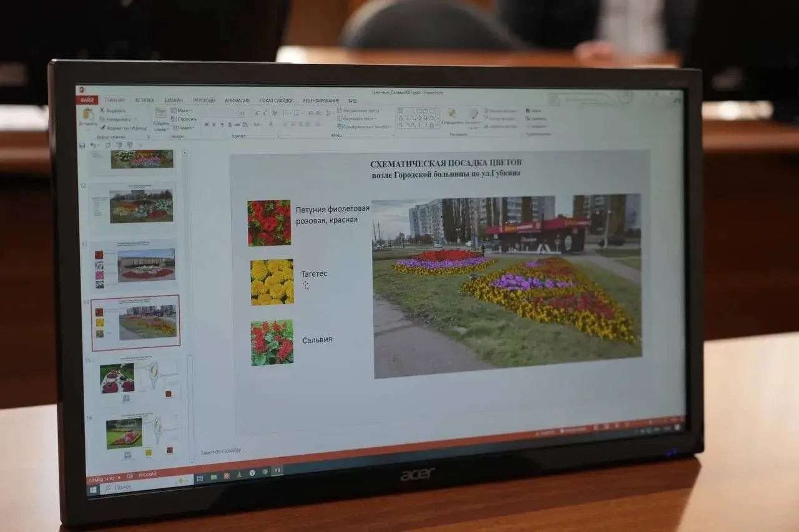Click the Save icon in quick access toolbar

82,146
